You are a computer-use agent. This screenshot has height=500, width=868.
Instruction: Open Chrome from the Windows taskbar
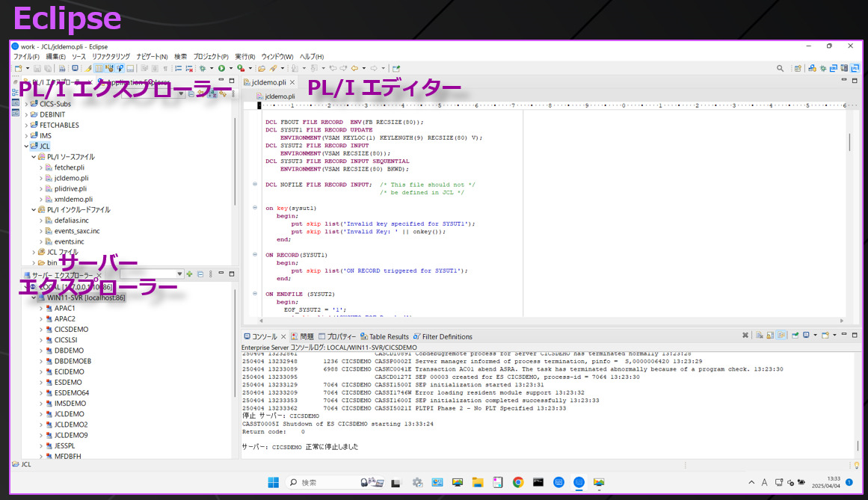(518, 483)
